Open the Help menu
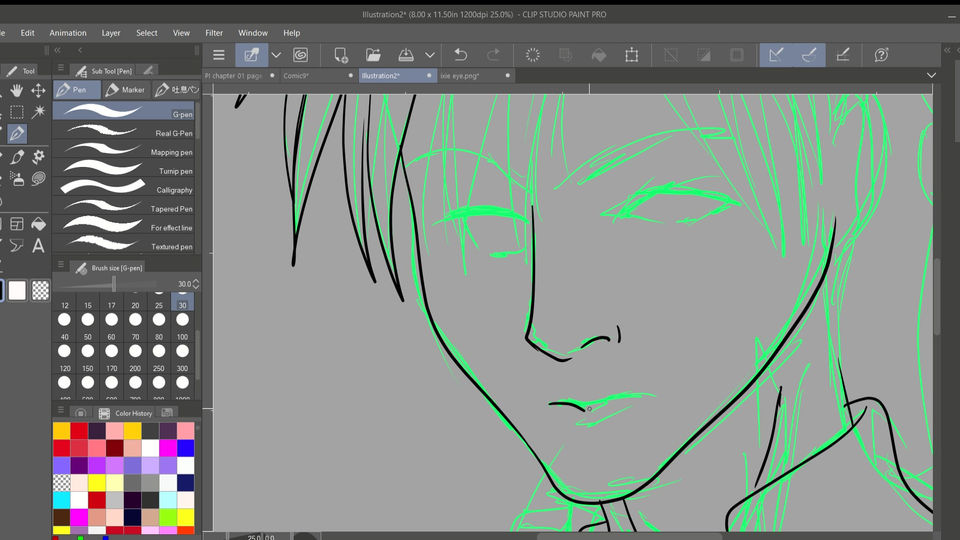Image resolution: width=960 pixels, height=540 pixels. 291,33
